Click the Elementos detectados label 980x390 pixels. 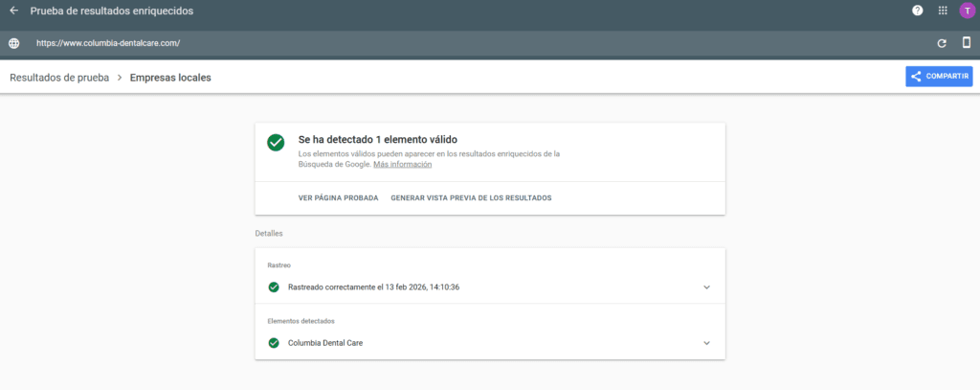coord(301,321)
